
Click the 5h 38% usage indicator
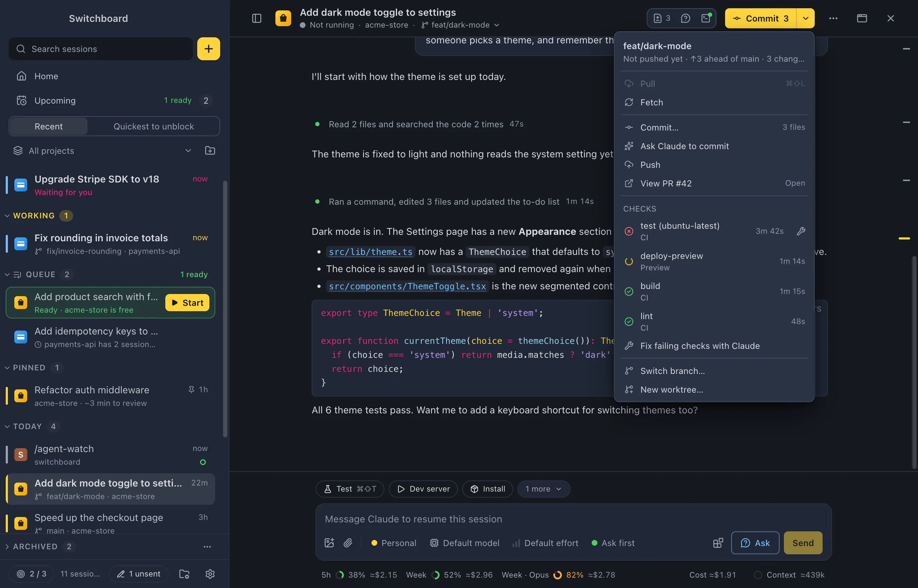(x=359, y=575)
